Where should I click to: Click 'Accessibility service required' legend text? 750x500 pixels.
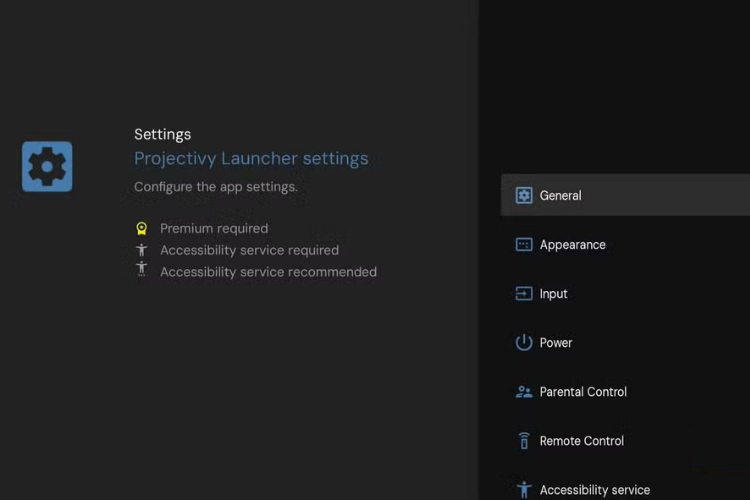pyautogui.click(x=249, y=250)
